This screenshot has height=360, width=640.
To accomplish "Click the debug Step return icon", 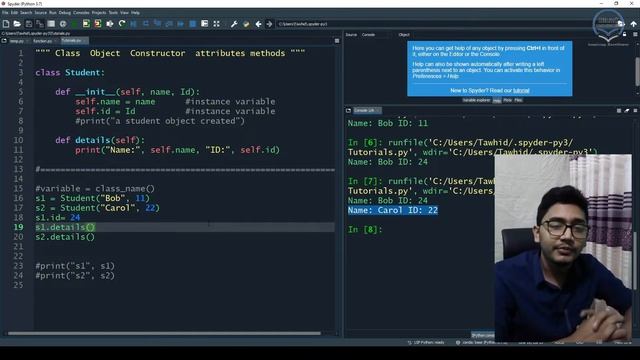I will (x=169, y=24).
